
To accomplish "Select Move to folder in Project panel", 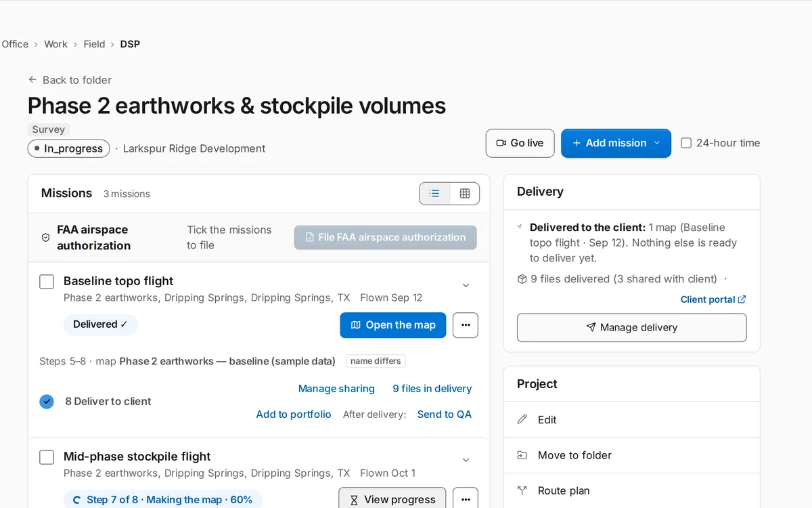I will tap(631, 455).
